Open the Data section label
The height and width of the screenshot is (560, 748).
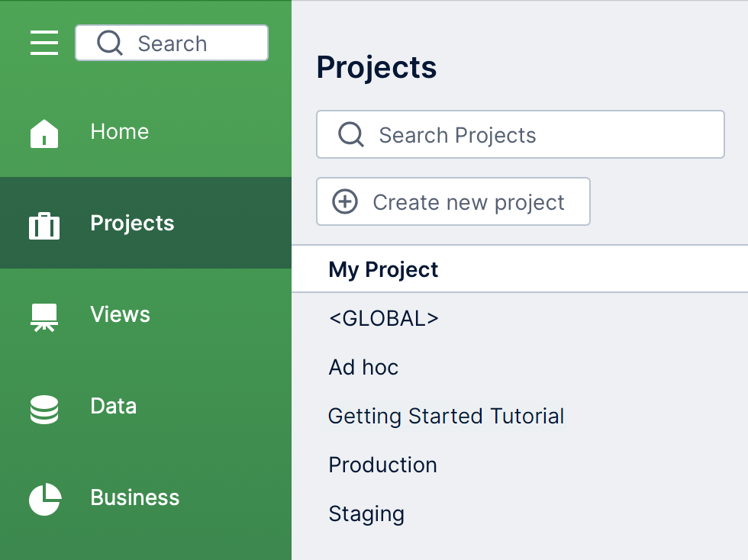[x=114, y=406]
